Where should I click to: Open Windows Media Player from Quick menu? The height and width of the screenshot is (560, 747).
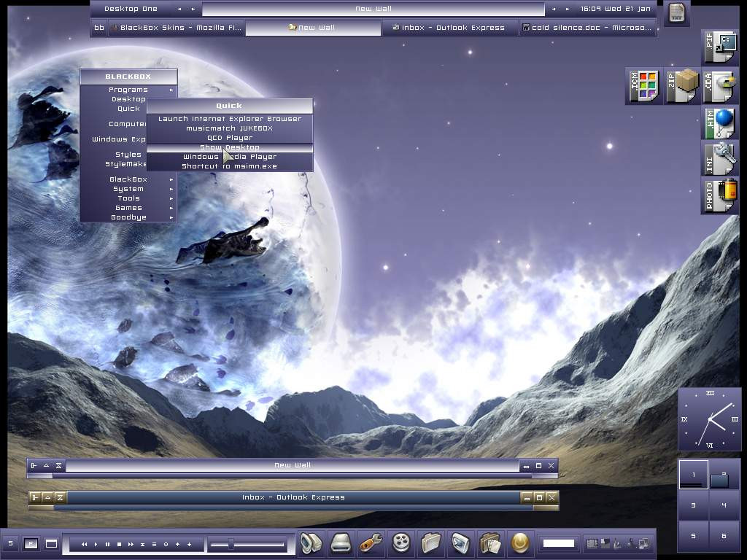(x=230, y=157)
